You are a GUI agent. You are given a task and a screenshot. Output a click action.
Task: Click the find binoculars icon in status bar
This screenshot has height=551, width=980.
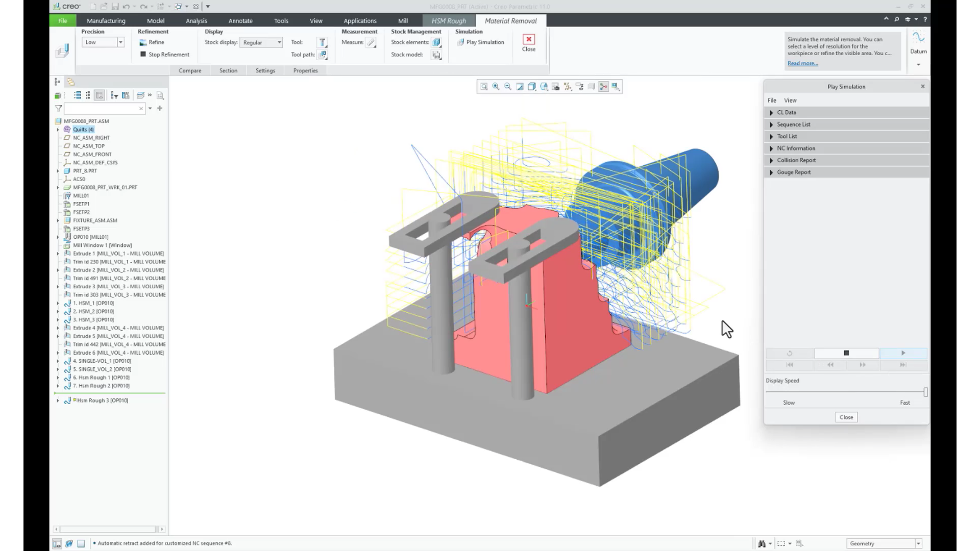click(x=762, y=544)
